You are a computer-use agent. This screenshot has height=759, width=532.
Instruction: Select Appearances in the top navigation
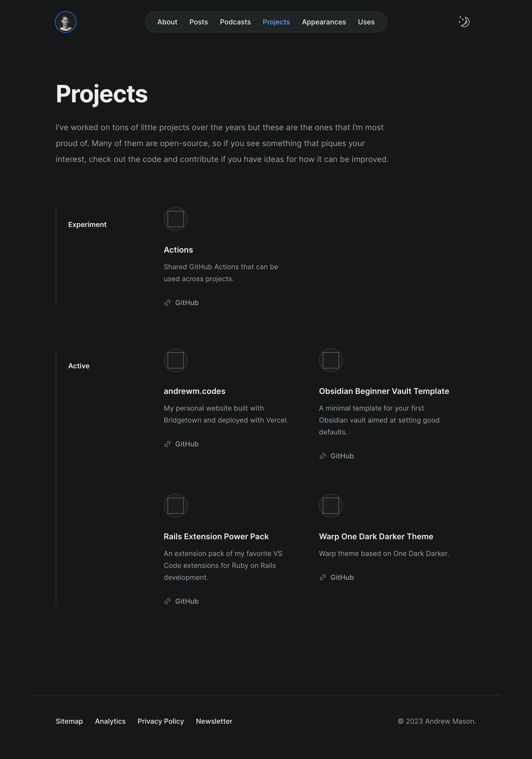324,22
